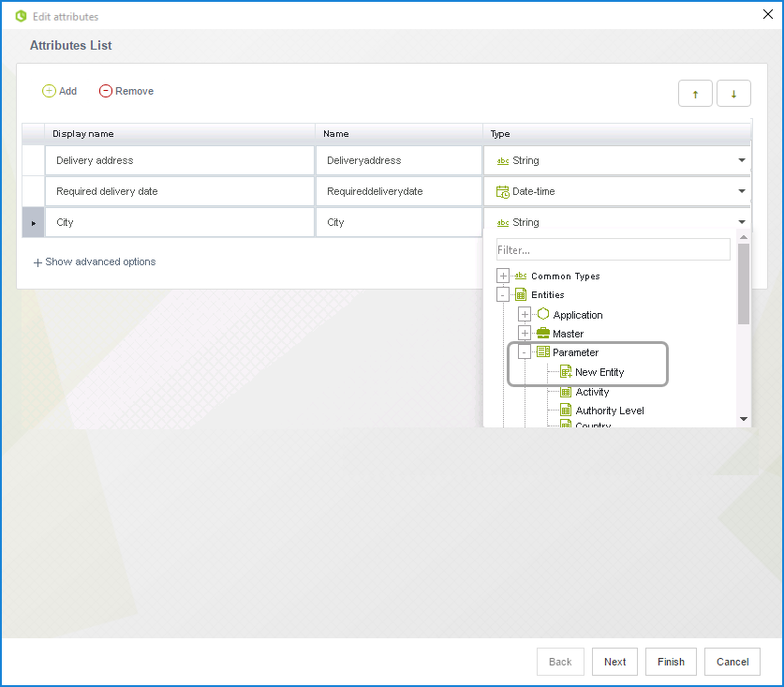Image resolution: width=784 pixels, height=687 pixels.
Task: Click the Add label
Action: [x=67, y=91]
